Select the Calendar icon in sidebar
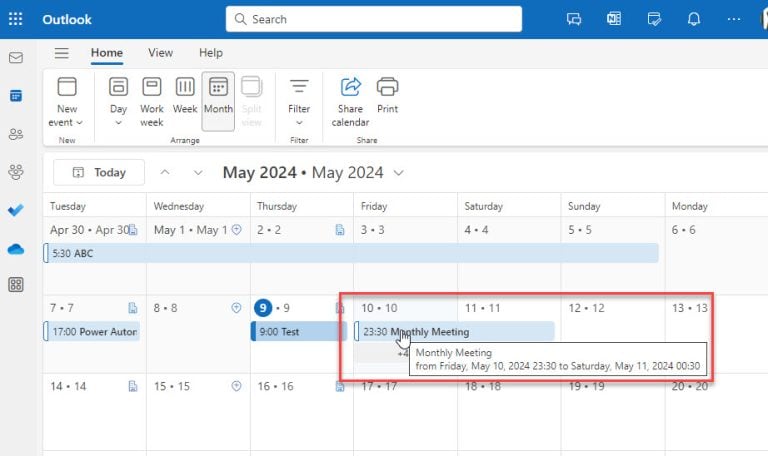The height and width of the screenshot is (456, 768). 16,96
